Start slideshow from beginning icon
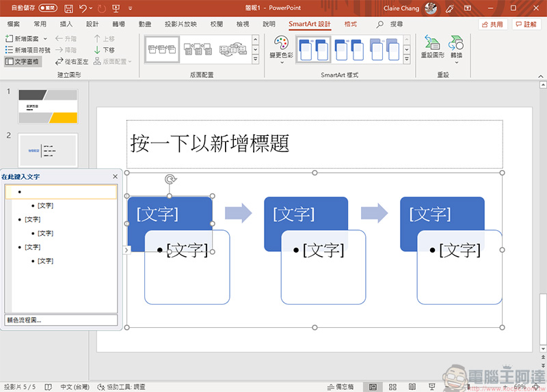The height and width of the screenshot is (392, 547). click(116, 8)
